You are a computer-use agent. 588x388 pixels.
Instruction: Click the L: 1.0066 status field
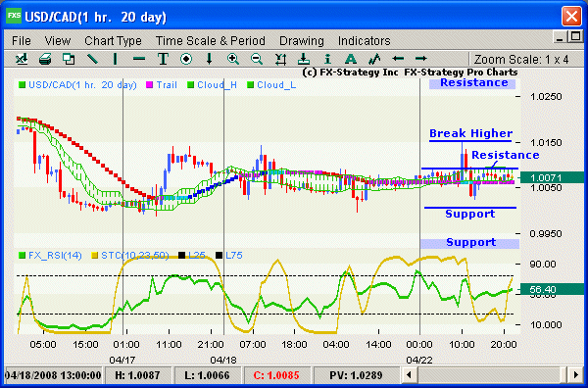(207, 375)
